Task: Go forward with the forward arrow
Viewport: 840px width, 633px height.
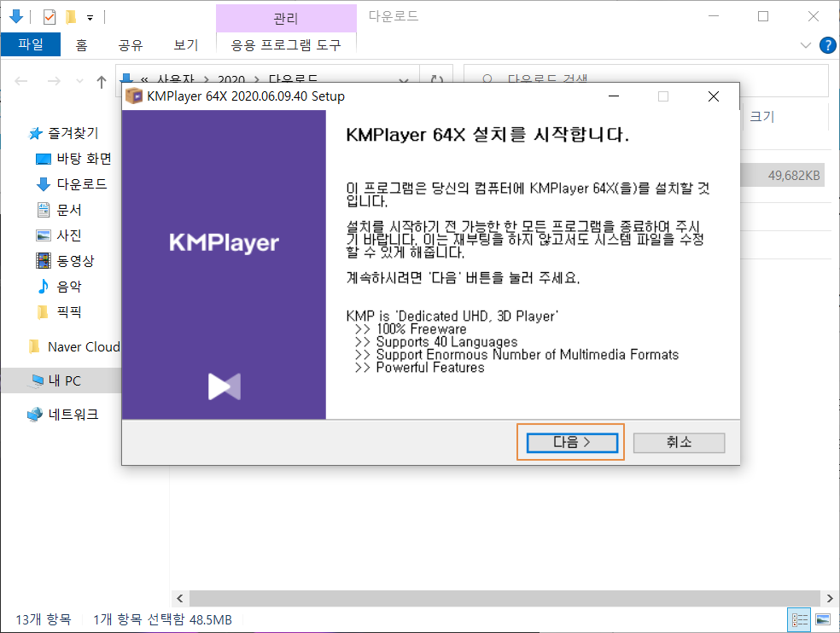Action: click(54, 81)
